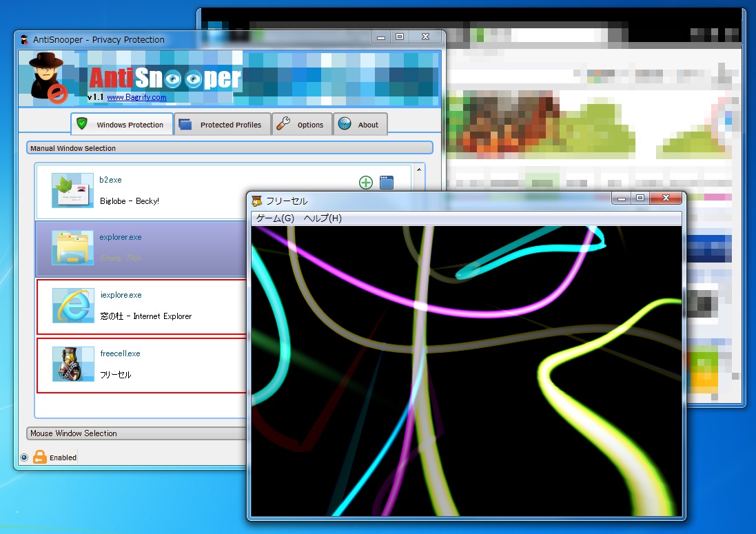756x534 pixels.
Task: Open the Windows Protection tab
Action: coord(122,124)
